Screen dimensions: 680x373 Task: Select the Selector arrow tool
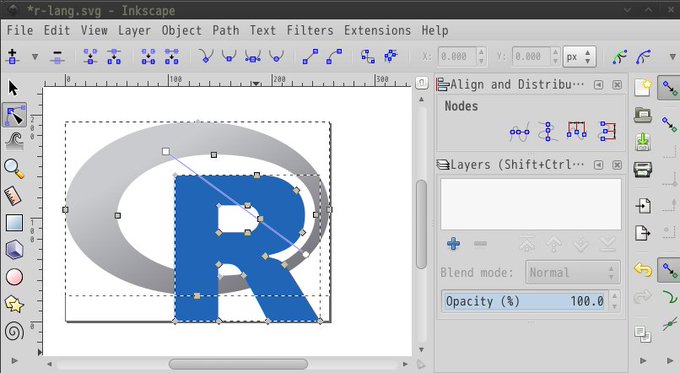[x=13, y=88]
